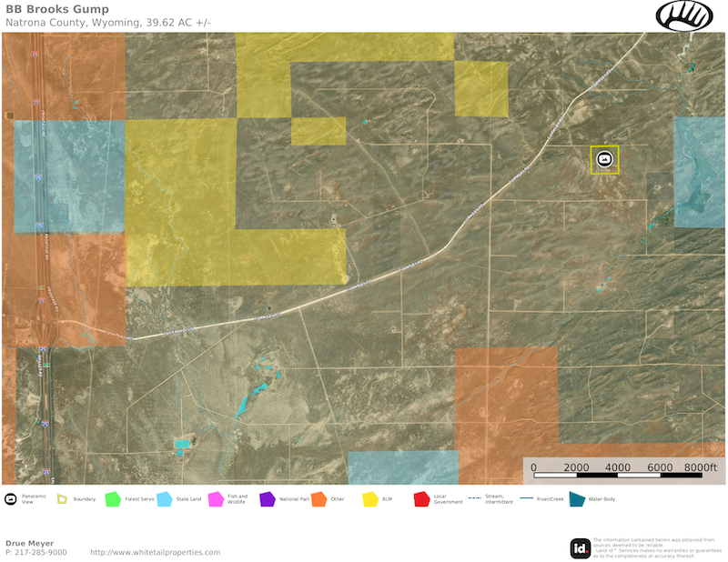Click the BB Brooks Gump title
Screen dimensions: 728x562
click(x=56, y=9)
